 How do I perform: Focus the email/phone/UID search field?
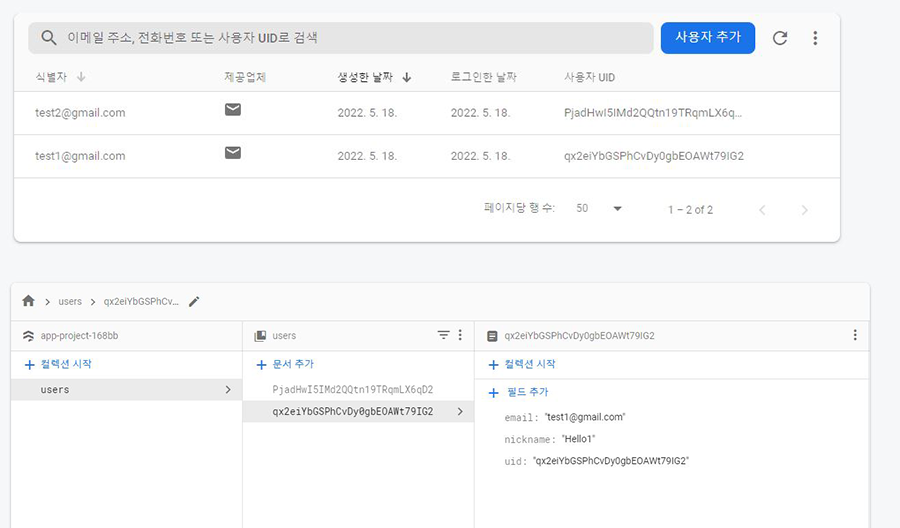[x=340, y=38]
